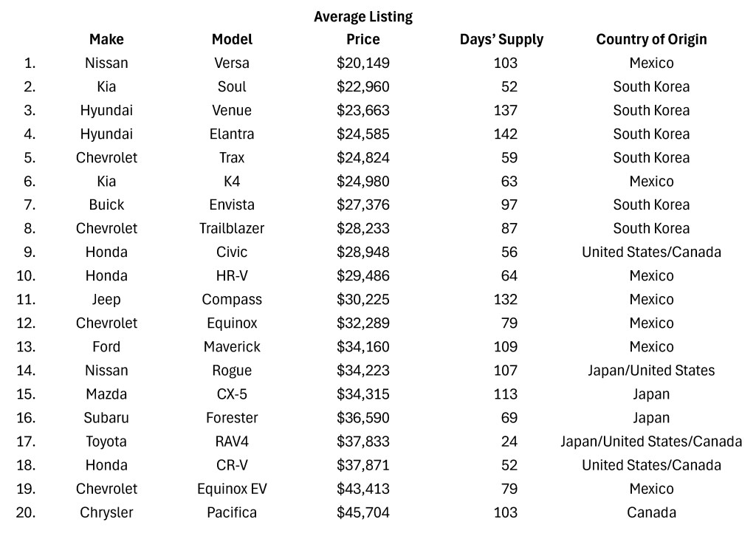Select the Ford Maverick model cell
756x539 pixels.
pos(232,346)
